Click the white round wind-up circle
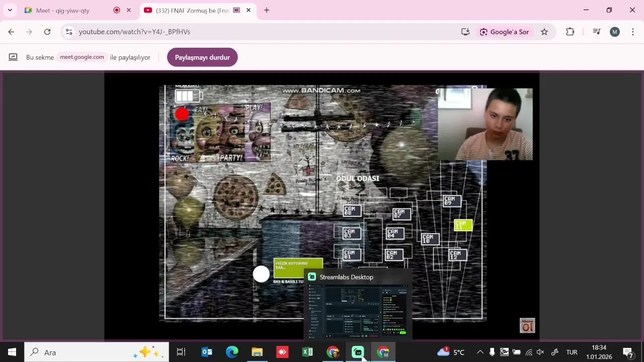Screen dimensions: 644x362 (x=261, y=274)
